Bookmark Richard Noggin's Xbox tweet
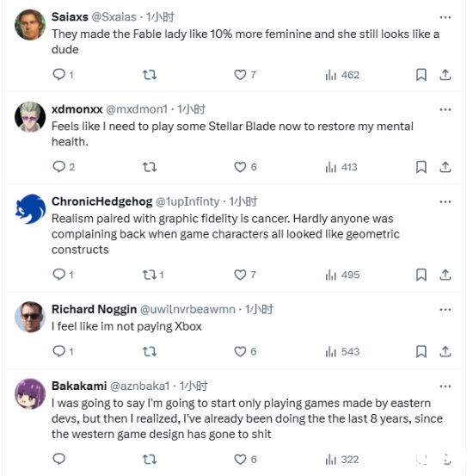Screen dimensions: 473x476 421,351
